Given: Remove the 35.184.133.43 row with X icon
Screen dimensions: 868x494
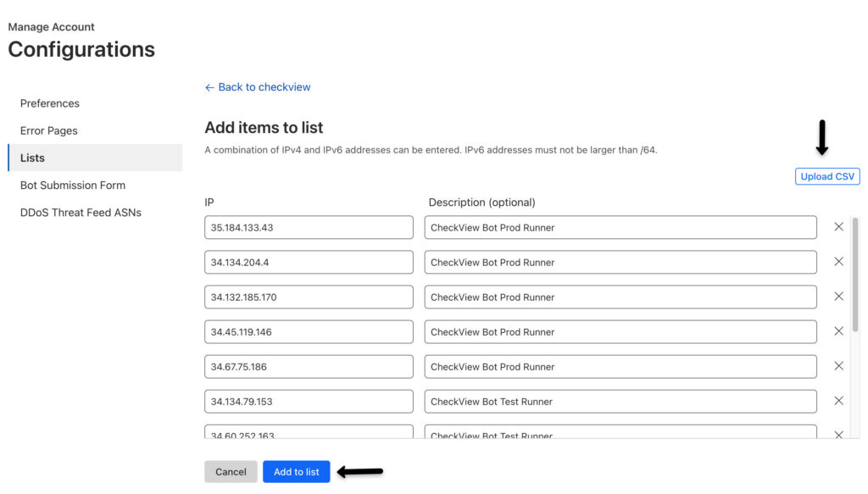Looking at the screenshot, I should (838, 227).
